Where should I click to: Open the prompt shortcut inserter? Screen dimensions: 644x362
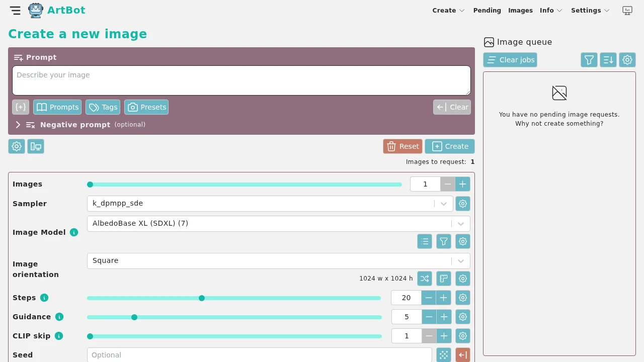(20, 107)
